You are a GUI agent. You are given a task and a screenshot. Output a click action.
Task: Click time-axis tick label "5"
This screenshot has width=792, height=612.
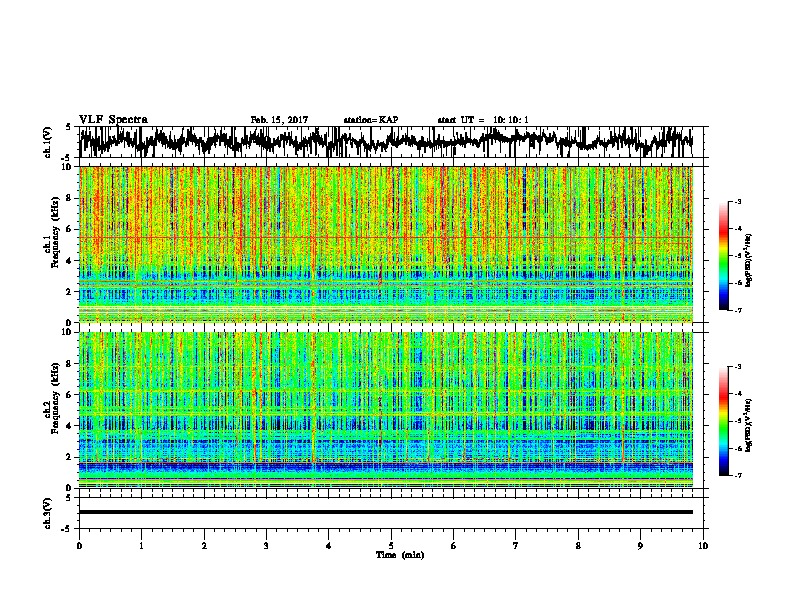coord(391,546)
